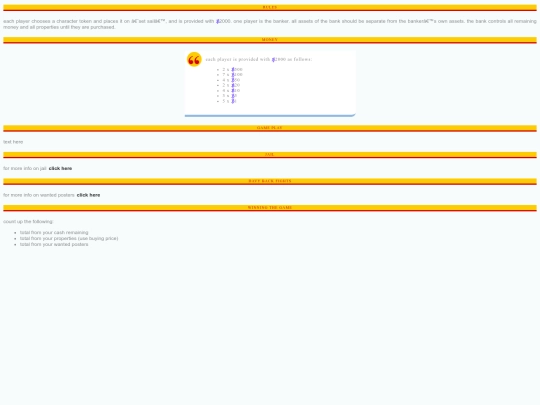The image size is (540, 405).
Task: Open the jail info "click here" link
Action: tap(60, 168)
